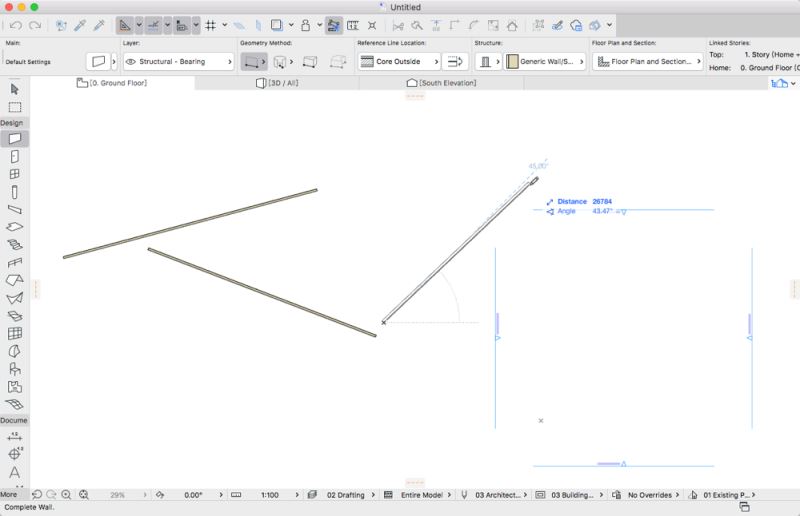This screenshot has width=800, height=516.
Task: Click the Intersect/explode icon in toolbar
Action: coord(372,25)
